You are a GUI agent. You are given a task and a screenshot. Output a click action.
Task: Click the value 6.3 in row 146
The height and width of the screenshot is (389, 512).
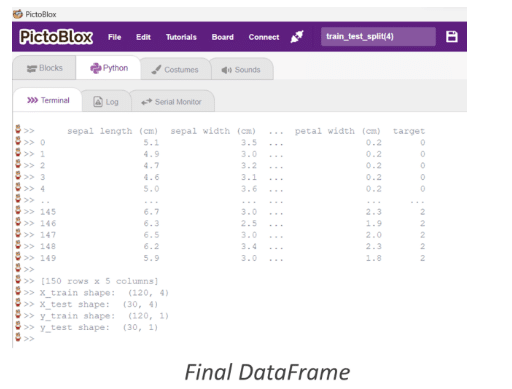[x=151, y=223]
